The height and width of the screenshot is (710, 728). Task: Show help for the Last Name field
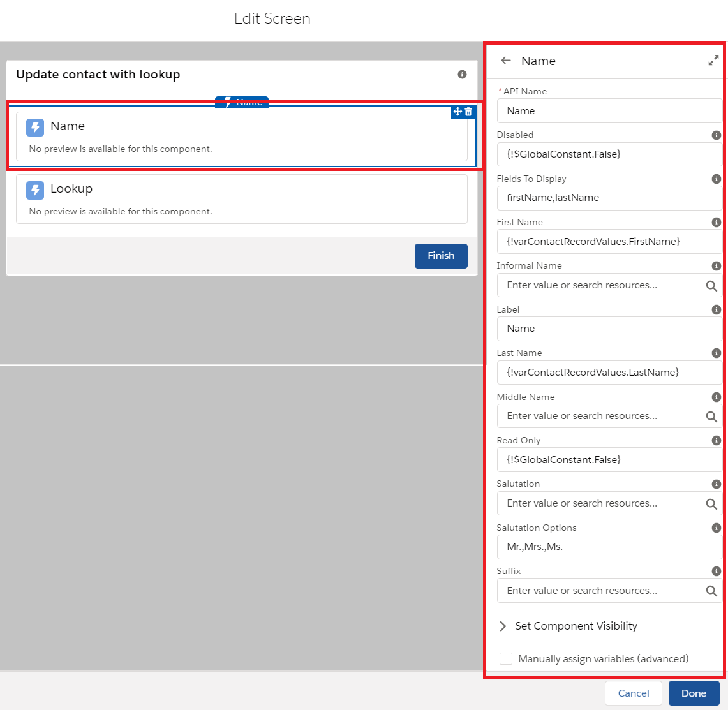(717, 353)
